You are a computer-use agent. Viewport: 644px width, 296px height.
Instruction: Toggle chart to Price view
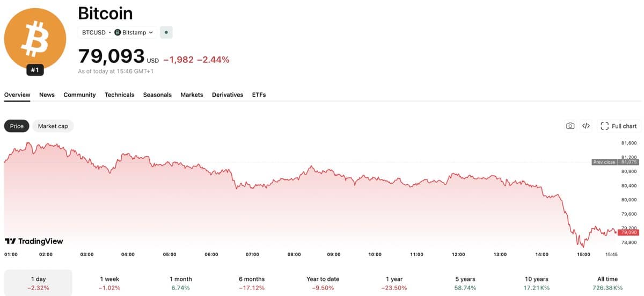click(17, 126)
